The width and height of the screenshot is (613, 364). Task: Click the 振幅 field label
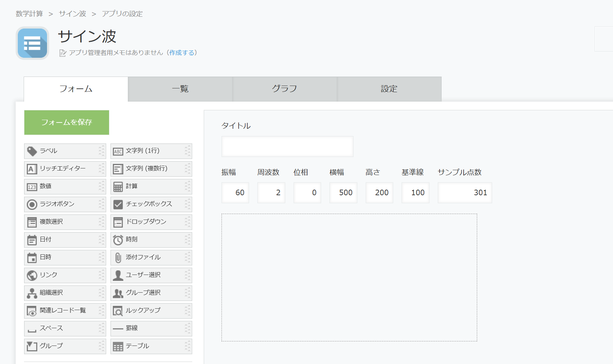pyautogui.click(x=229, y=172)
